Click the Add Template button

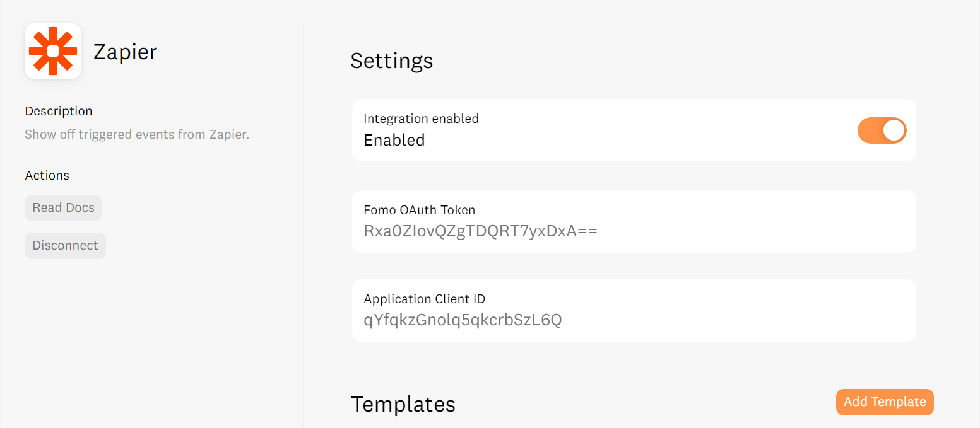(885, 402)
